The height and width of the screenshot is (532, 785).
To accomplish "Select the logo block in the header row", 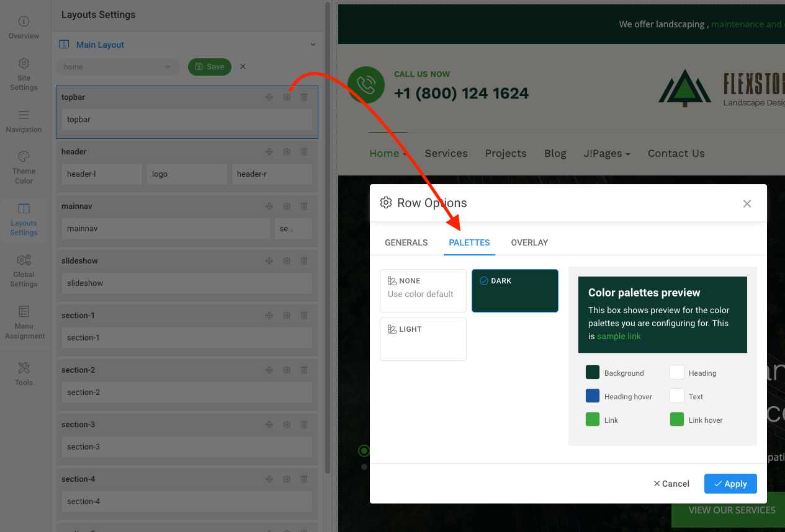I will point(187,174).
